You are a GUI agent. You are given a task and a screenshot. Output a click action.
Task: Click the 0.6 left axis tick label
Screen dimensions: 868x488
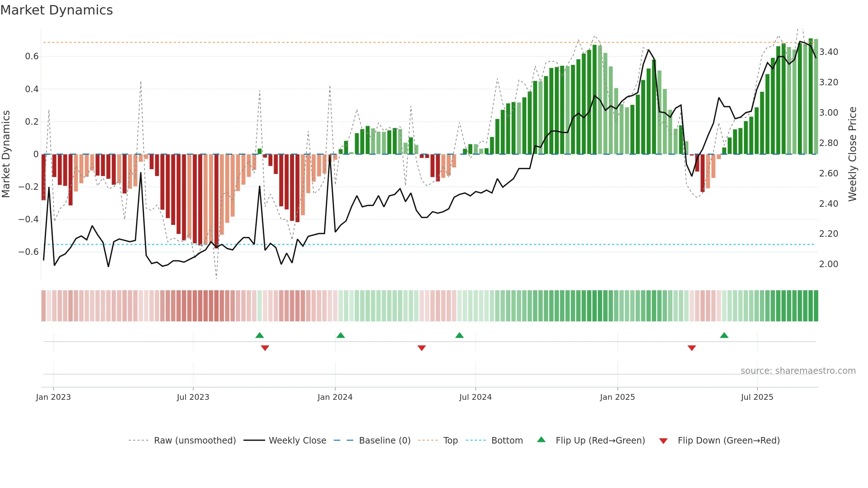[x=32, y=56]
